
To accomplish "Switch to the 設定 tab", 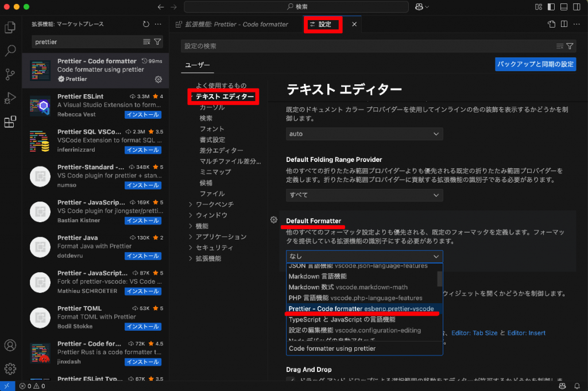I will click(325, 24).
